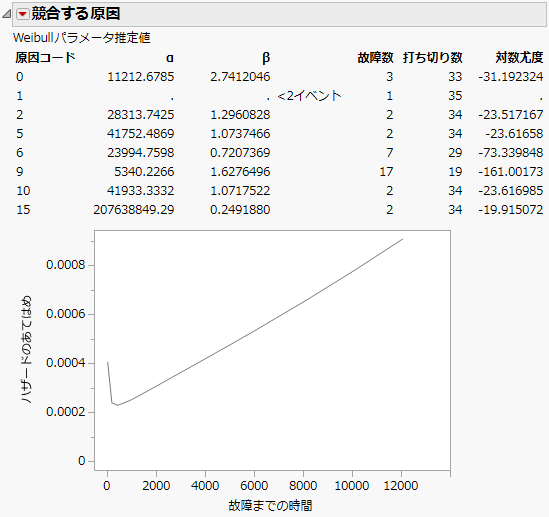Click the 対数尤度 column header
This screenshot has height=517, width=549.
click(519, 57)
